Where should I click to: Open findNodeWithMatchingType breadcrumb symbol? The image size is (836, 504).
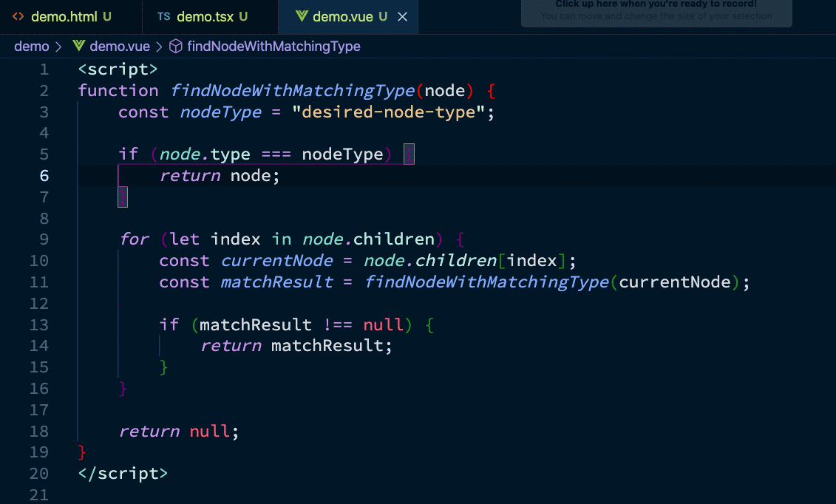(x=273, y=47)
